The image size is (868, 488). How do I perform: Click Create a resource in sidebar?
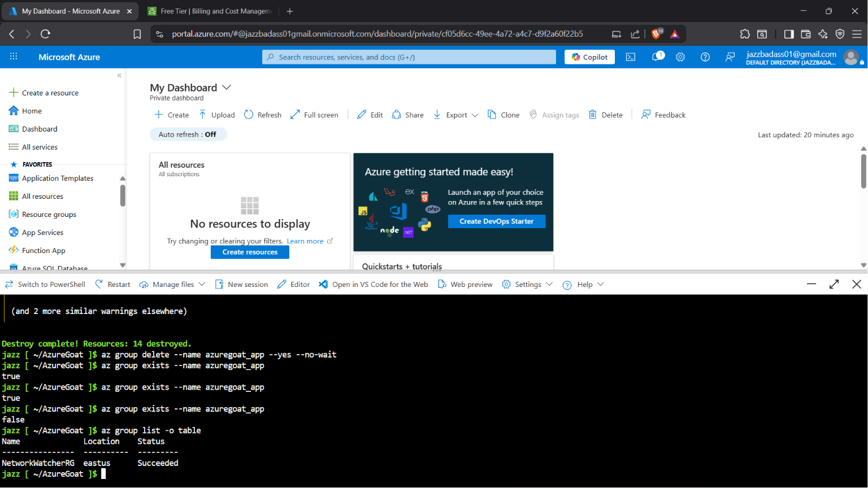pos(44,93)
